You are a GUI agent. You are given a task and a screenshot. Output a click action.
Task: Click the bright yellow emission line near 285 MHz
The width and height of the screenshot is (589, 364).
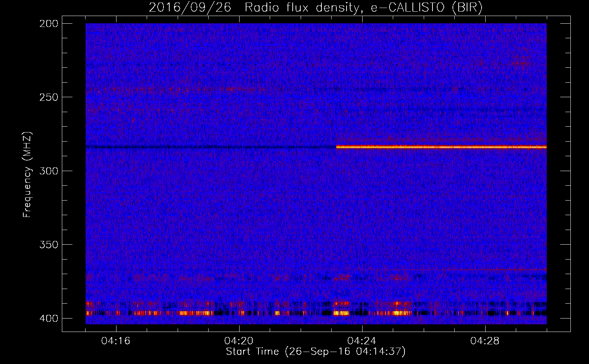point(442,147)
